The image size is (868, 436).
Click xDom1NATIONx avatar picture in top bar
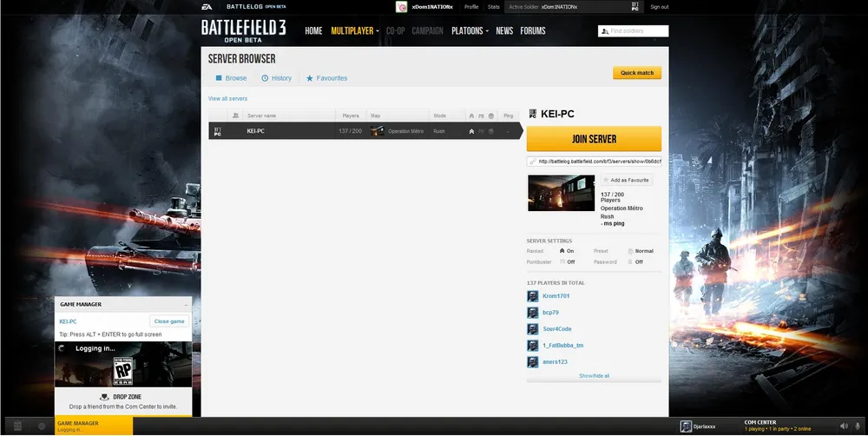click(401, 7)
